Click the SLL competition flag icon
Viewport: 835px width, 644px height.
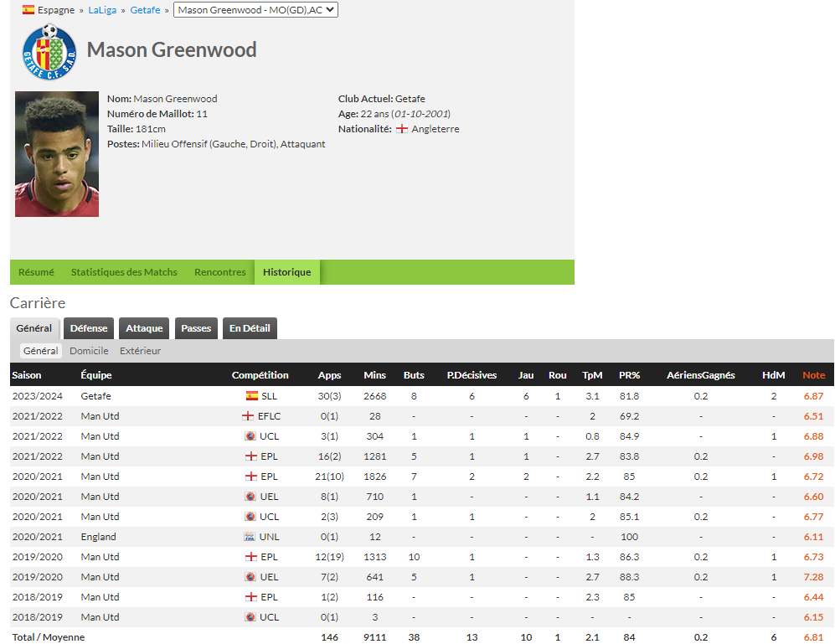coord(251,396)
